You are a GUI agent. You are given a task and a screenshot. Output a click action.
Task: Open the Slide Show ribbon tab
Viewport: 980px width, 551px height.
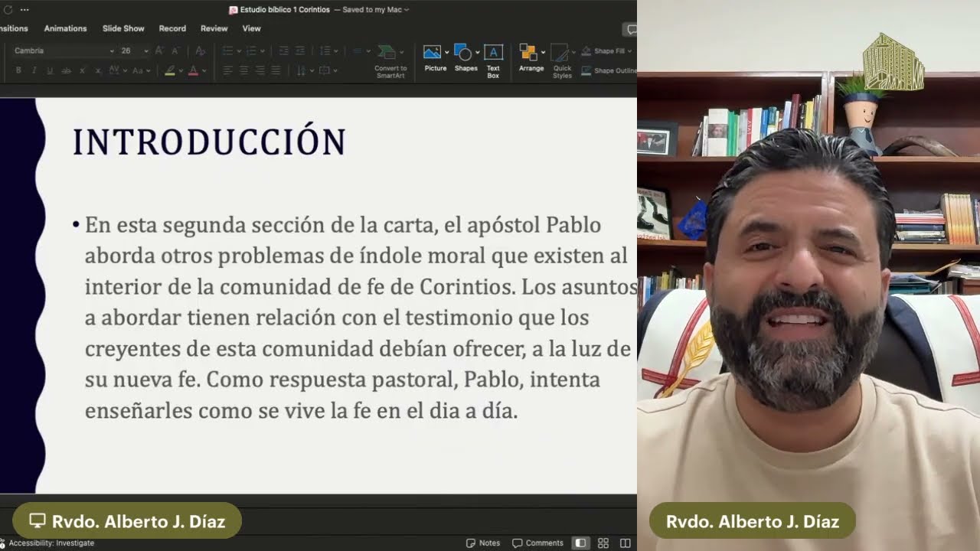click(123, 28)
